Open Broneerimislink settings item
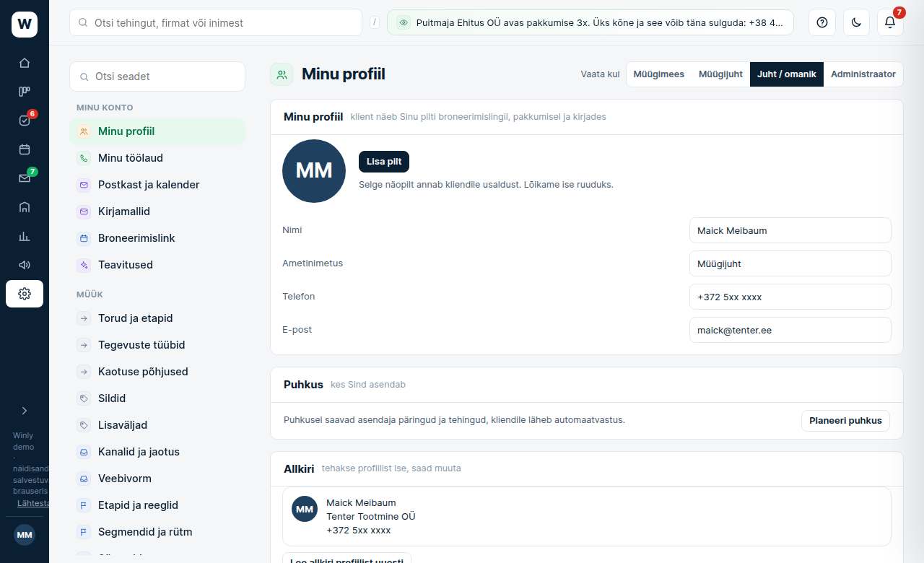This screenshot has width=924, height=563. click(157, 238)
